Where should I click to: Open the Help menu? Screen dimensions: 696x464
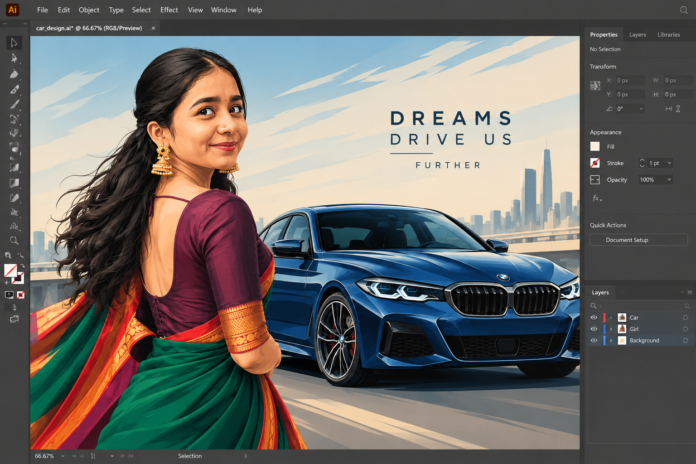255,10
